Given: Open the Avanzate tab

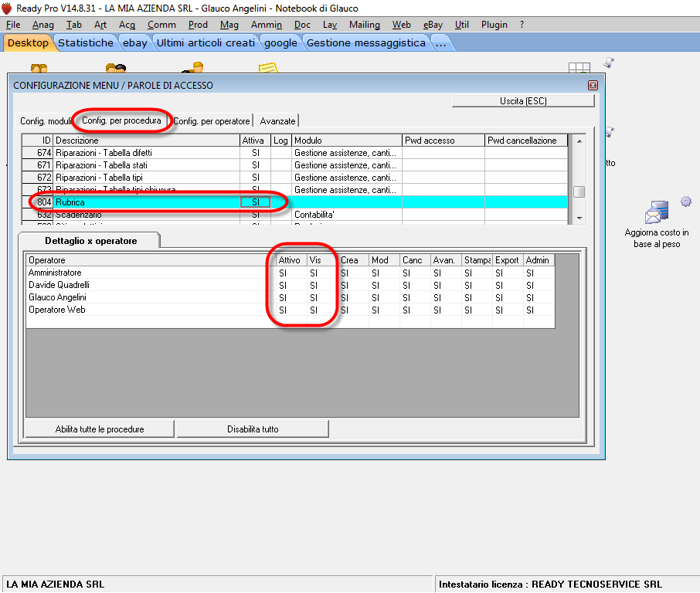Looking at the screenshot, I should (277, 121).
